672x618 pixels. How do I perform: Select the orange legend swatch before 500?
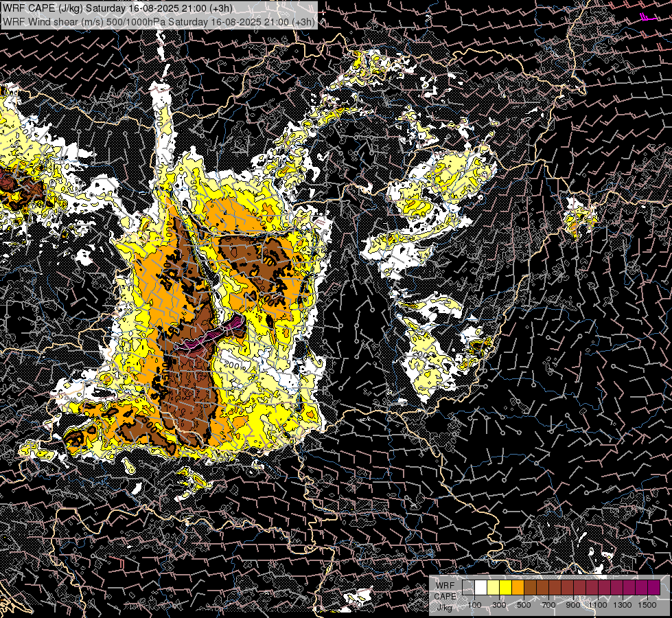(x=518, y=588)
